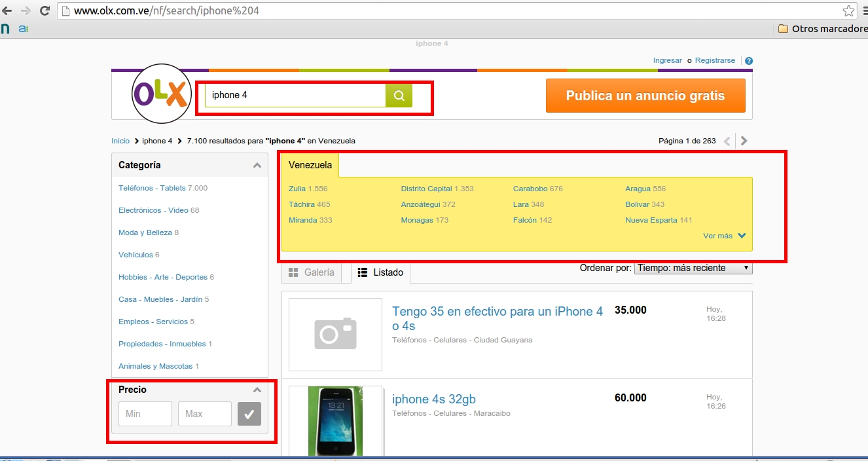Viewport: 868px width, 461px height.
Task: Click the page icon in address bar
Action: [65, 11]
